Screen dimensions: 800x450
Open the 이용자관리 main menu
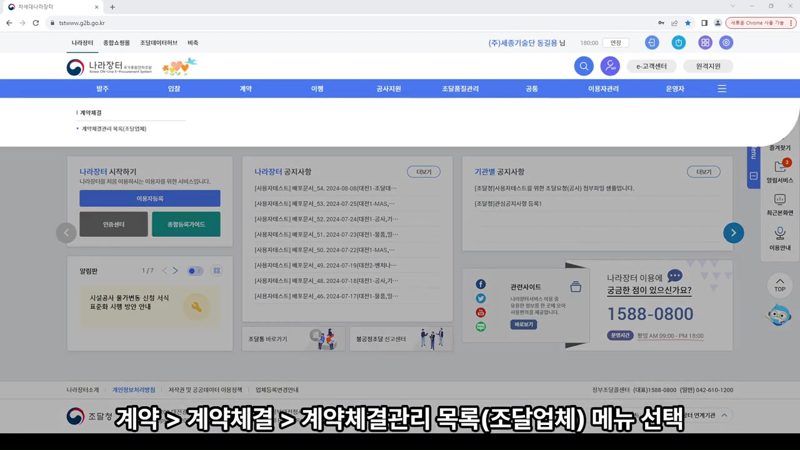tap(603, 89)
